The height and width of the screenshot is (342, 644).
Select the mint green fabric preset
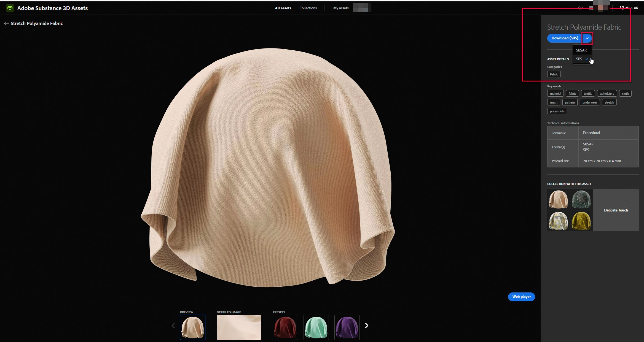pos(316,327)
